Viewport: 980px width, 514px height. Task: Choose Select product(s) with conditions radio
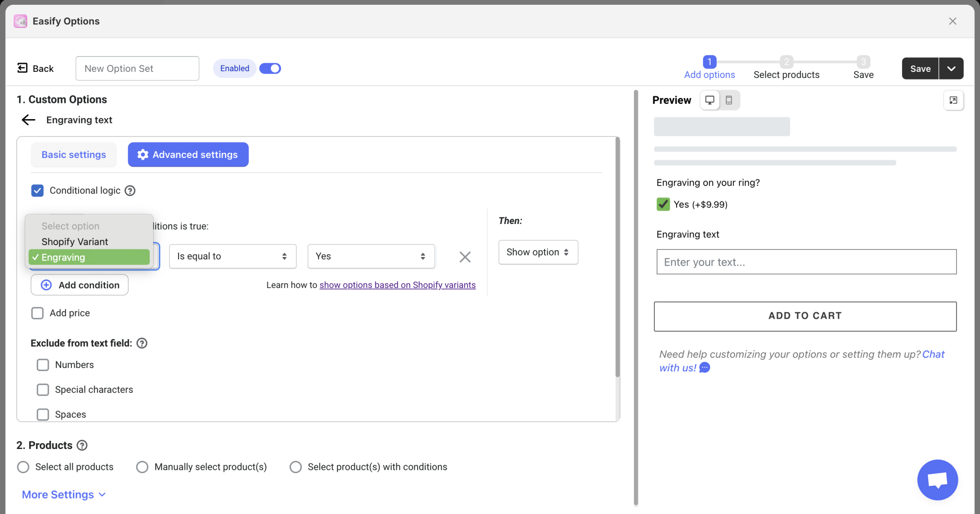(296, 467)
